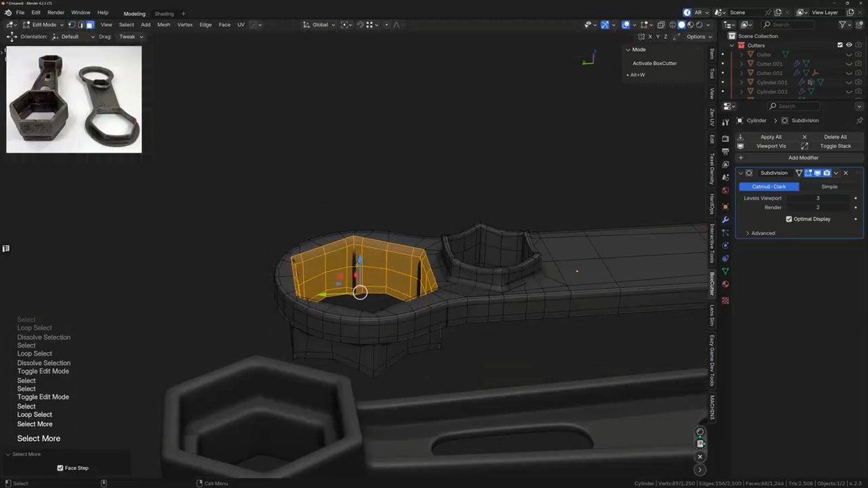
Task: Toggle Subdivision modifier render display
Action: point(827,173)
